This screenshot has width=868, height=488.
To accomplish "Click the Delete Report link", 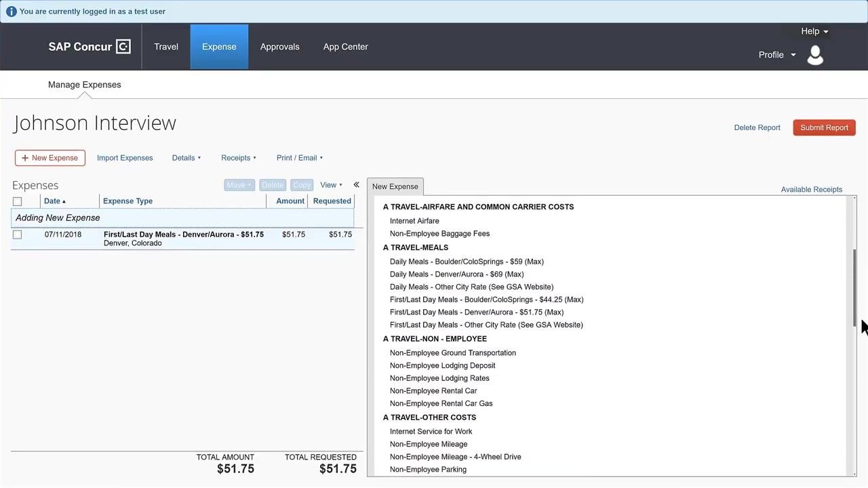I will coord(757,127).
